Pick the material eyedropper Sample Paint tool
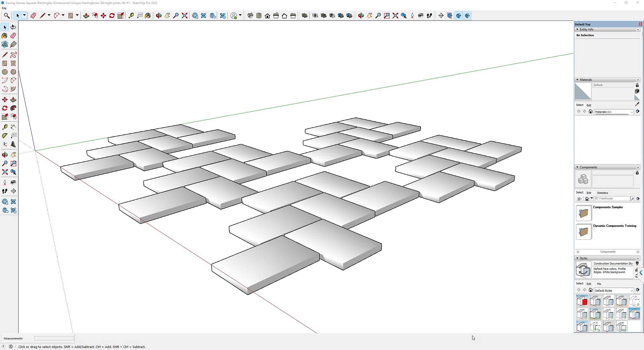Screen dimensions: 644x350 tap(637, 104)
